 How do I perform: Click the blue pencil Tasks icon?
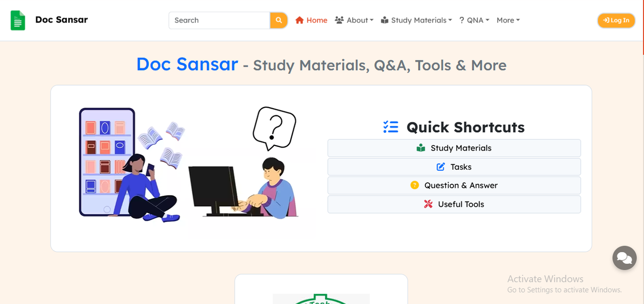pyautogui.click(x=441, y=167)
